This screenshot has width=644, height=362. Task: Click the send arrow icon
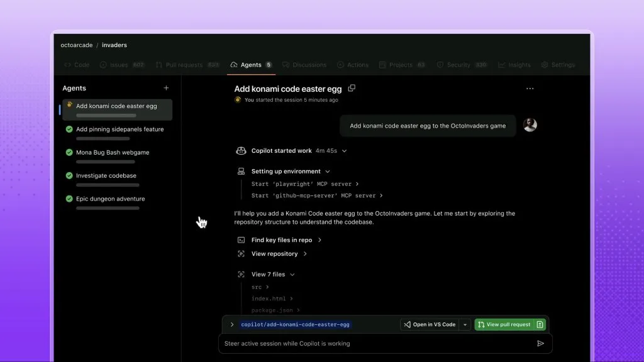pyautogui.click(x=540, y=344)
